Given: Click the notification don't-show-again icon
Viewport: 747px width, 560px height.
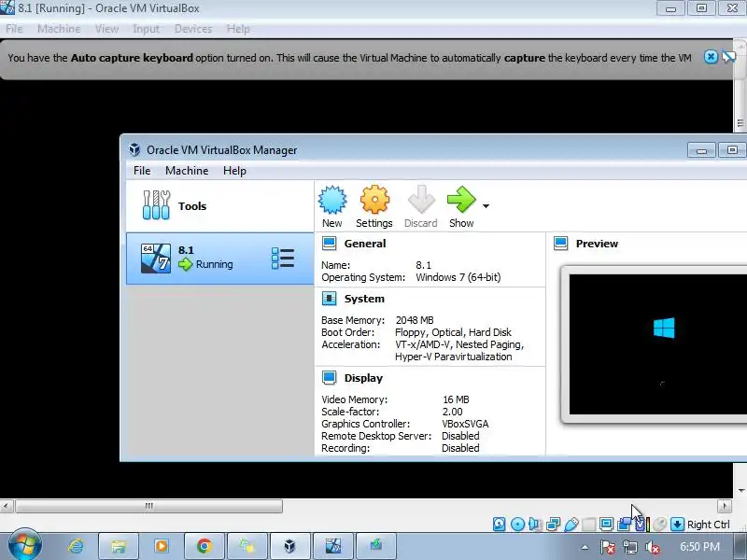Looking at the screenshot, I should click(x=729, y=57).
